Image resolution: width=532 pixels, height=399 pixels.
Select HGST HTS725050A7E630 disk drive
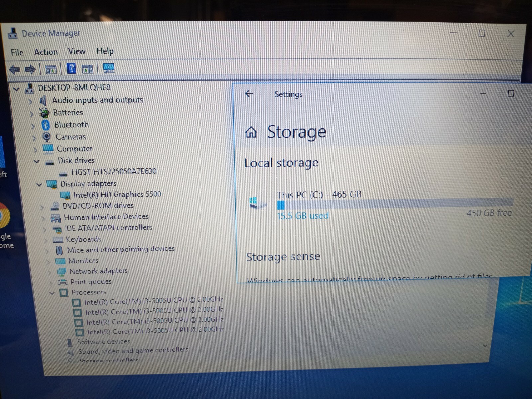[x=114, y=171]
